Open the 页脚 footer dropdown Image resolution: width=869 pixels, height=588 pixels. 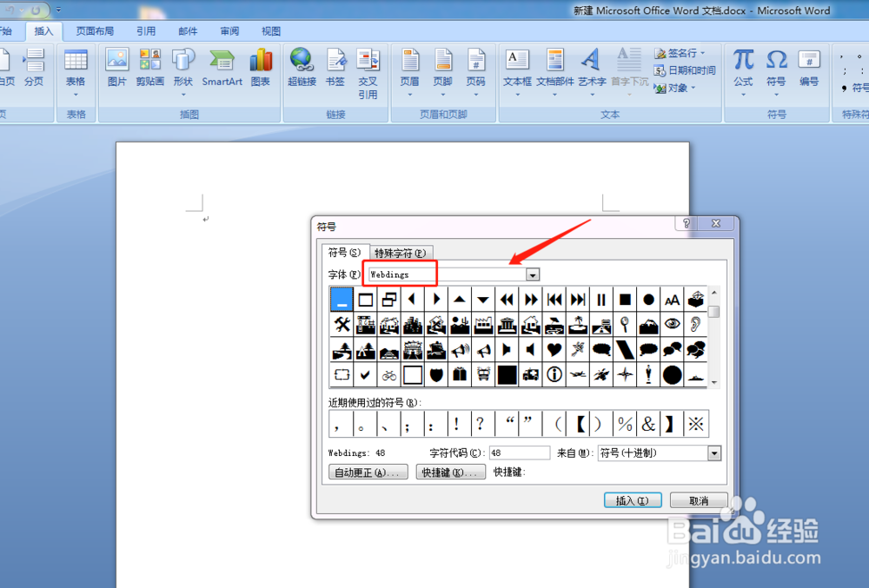(x=443, y=72)
